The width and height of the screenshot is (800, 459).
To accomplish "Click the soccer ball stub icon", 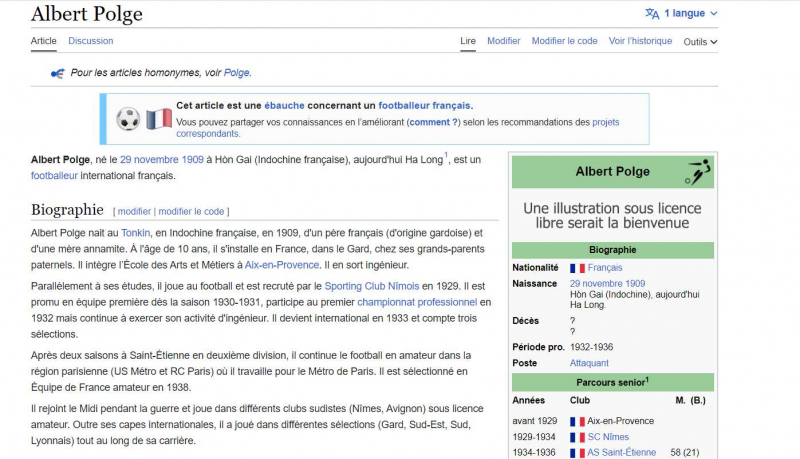I will (128, 119).
